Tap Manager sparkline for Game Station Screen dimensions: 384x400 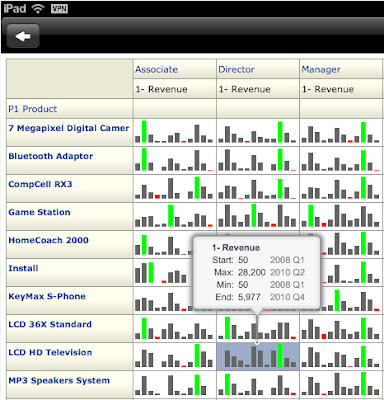tap(341, 216)
